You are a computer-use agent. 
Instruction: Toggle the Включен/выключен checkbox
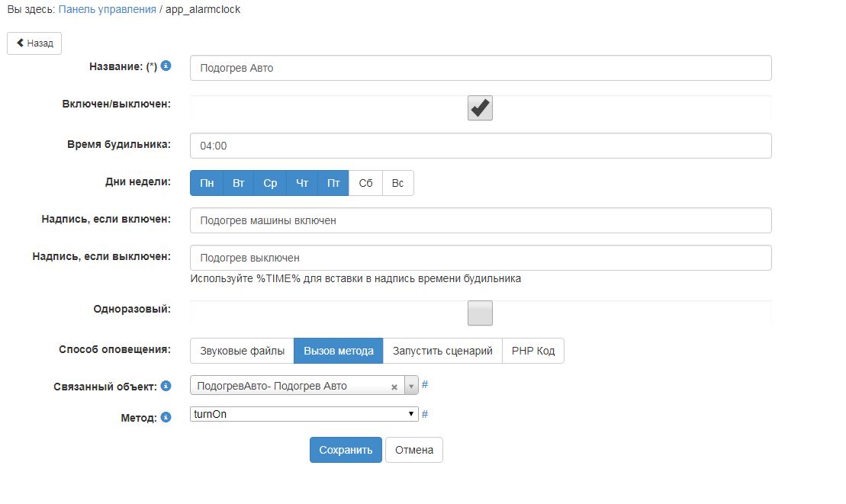(480, 108)
